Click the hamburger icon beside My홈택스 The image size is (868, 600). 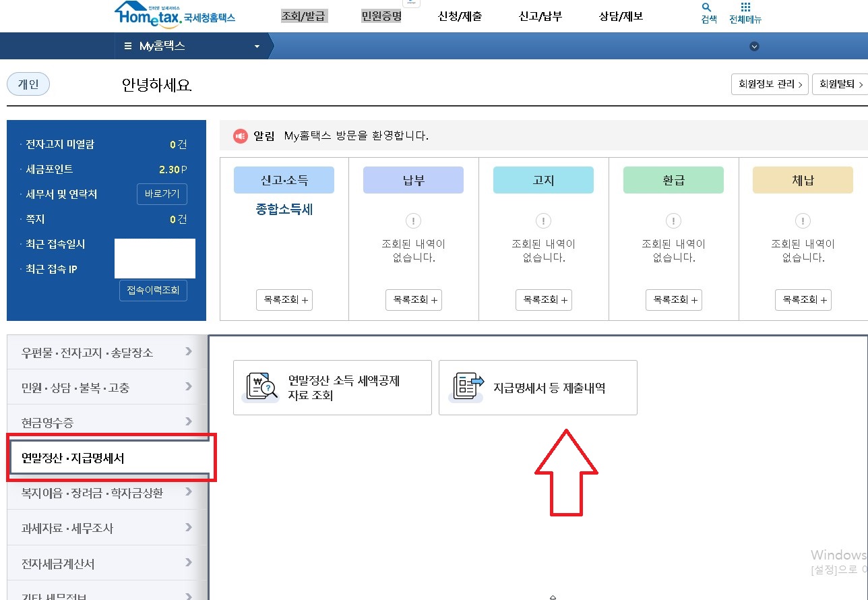coord(127,46)
